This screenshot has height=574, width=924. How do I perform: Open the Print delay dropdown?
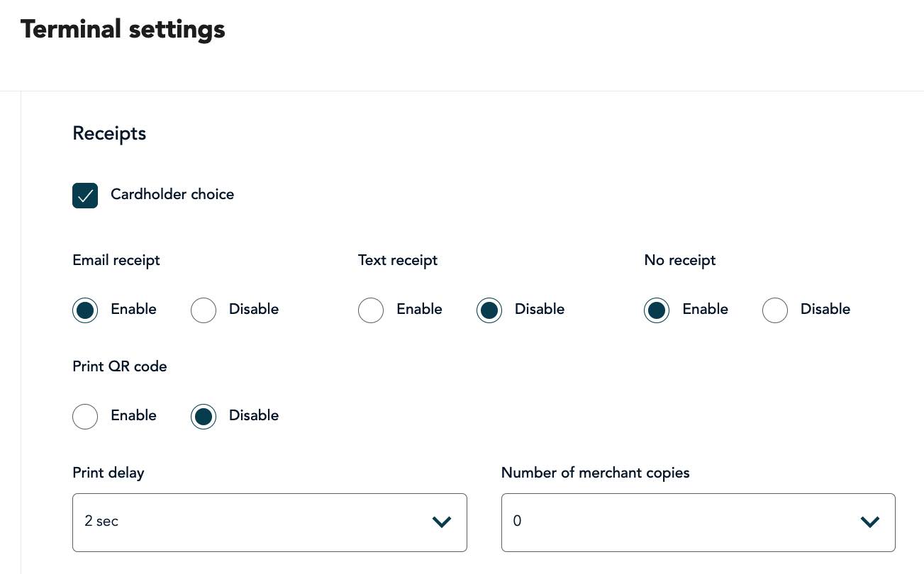click(269, 522)
